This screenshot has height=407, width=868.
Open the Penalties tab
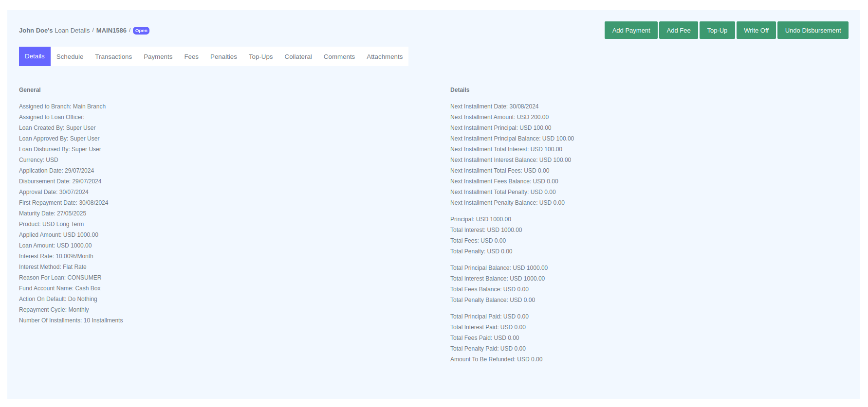[223, 57]
